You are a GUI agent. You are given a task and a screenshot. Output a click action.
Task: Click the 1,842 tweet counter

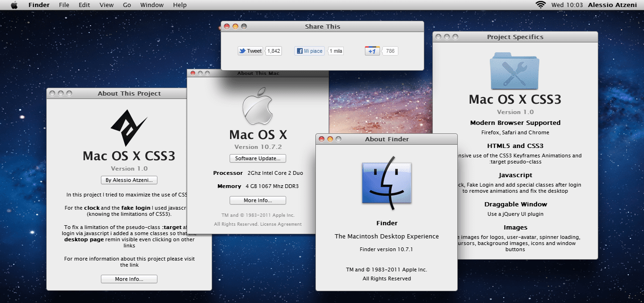coord(273,50)
